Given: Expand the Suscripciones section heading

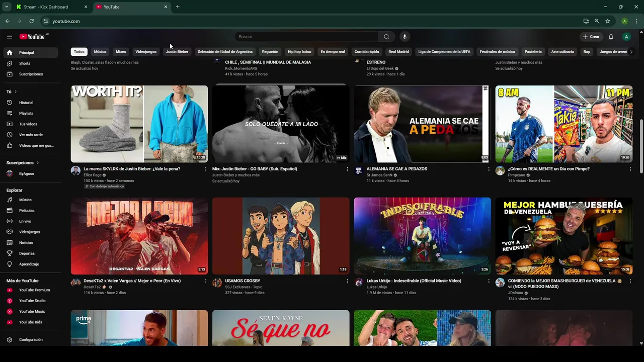Looking at the screenshot, I should (23, 163).
